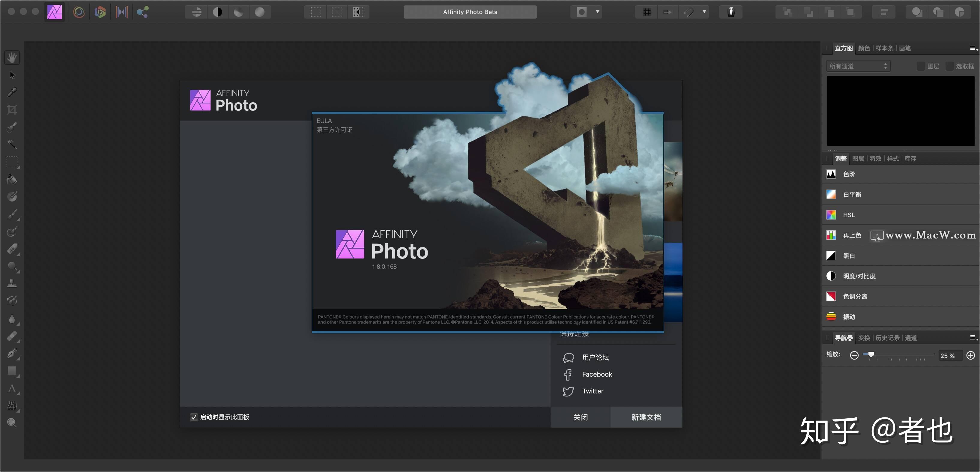
Task: Select the Rectangular Marquee tool
Action: [x=12, y=162]
